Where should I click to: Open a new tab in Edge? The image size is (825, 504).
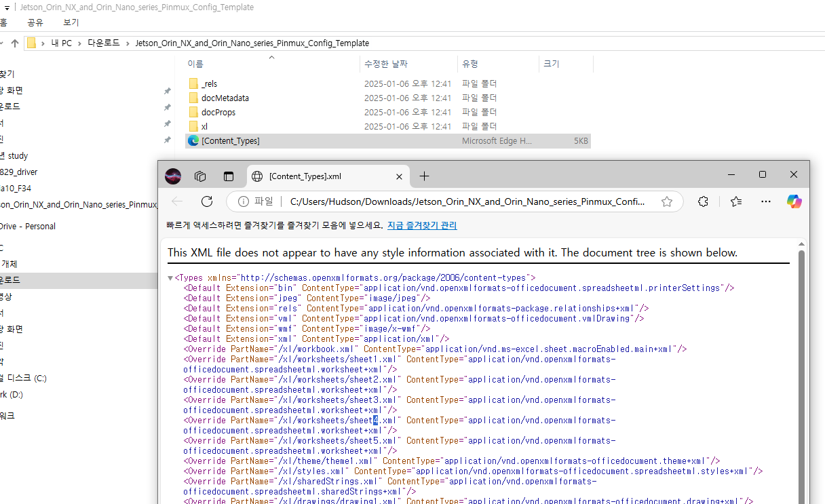tap(424, 176)
